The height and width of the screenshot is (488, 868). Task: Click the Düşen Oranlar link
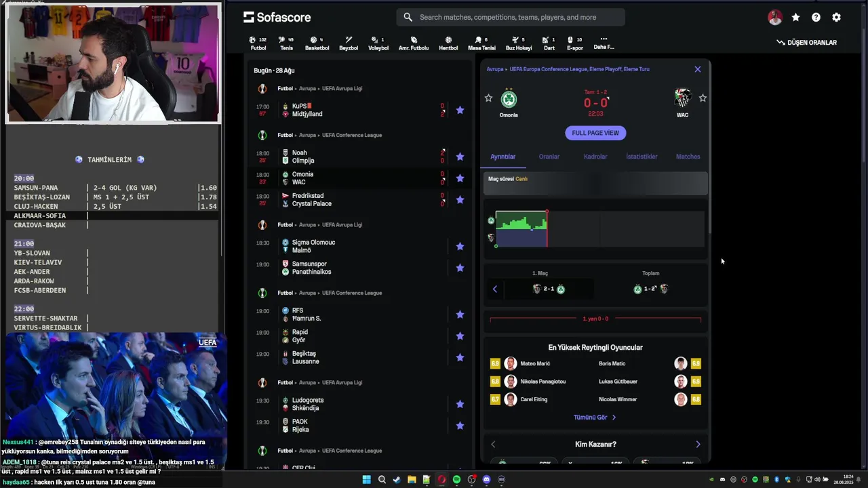pos(807,43)
